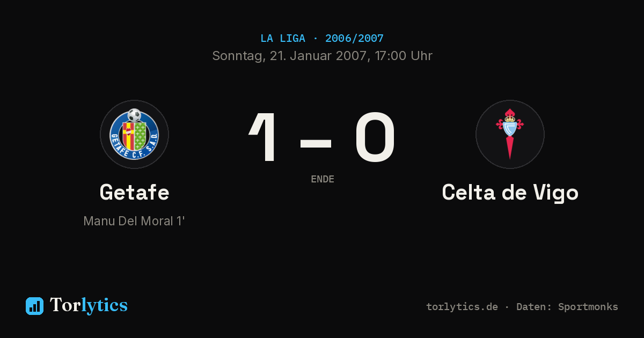The width and height of the screenshot is (644, 338).
Task: Click the ENDE match status label
Action: pyautogui.click(x=323, y=179)
